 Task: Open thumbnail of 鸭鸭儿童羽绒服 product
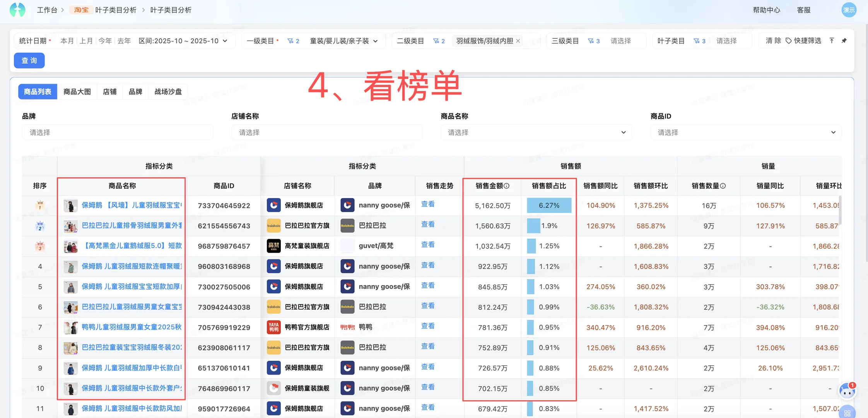[70, 327]
